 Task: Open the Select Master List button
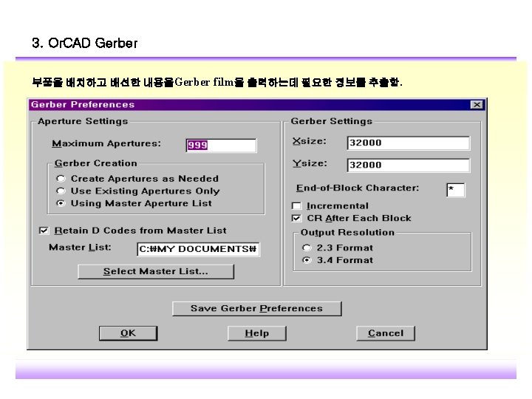pos(156,271)
